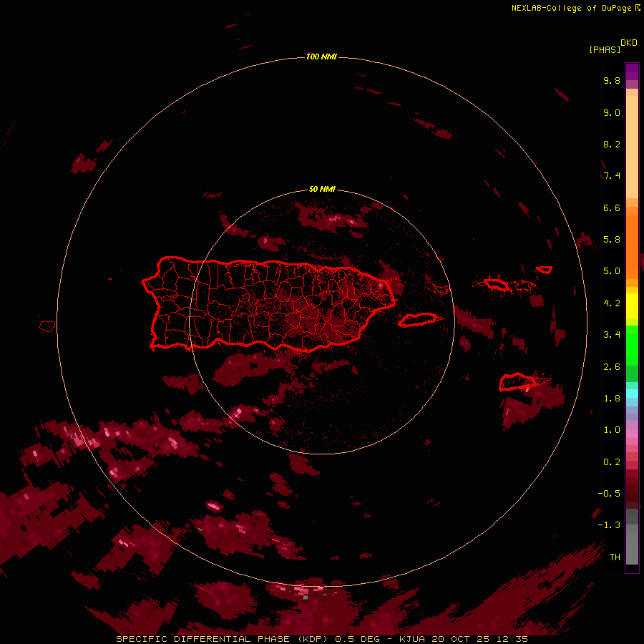Image resolution: width=644 pixels, height=644 pixels.
Task: Click the 5.8 value on the color scale
Action: tap(612, 240)
